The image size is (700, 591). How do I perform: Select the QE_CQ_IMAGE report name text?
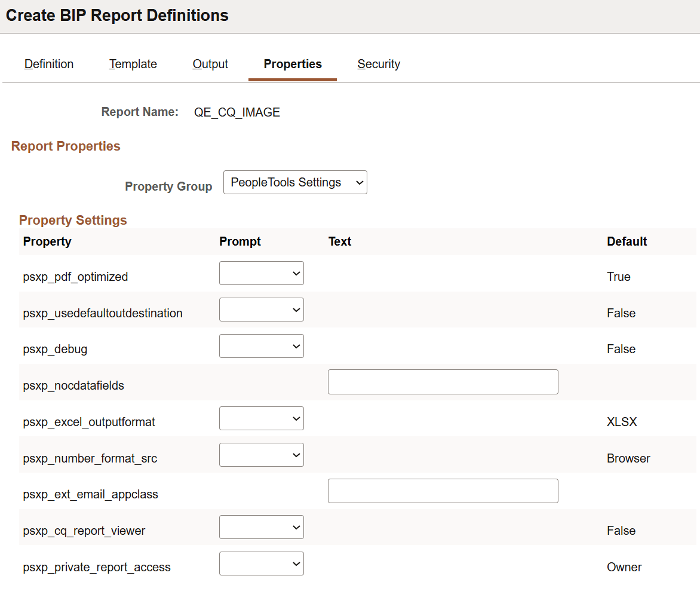tap(237, 112)
